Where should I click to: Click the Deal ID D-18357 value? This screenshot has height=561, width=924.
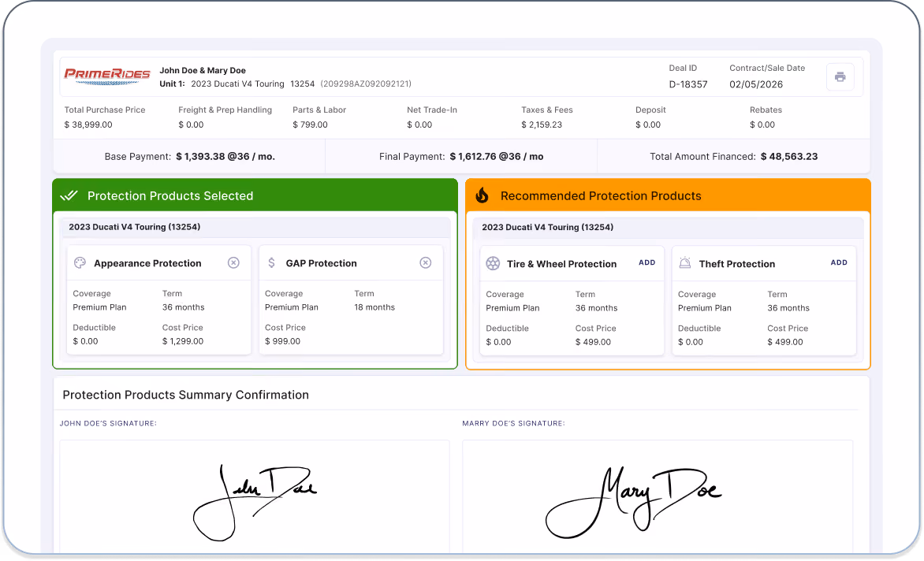point(688,84)
